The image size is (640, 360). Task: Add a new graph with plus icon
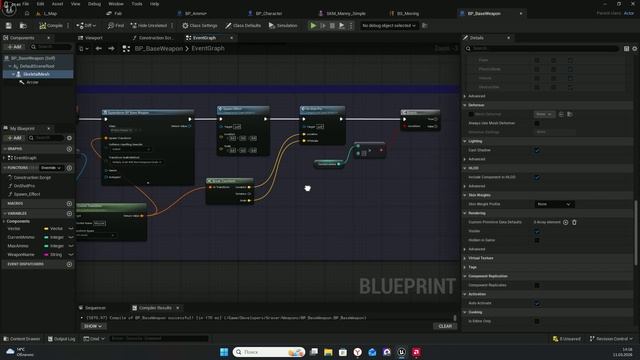click(69, 149)
